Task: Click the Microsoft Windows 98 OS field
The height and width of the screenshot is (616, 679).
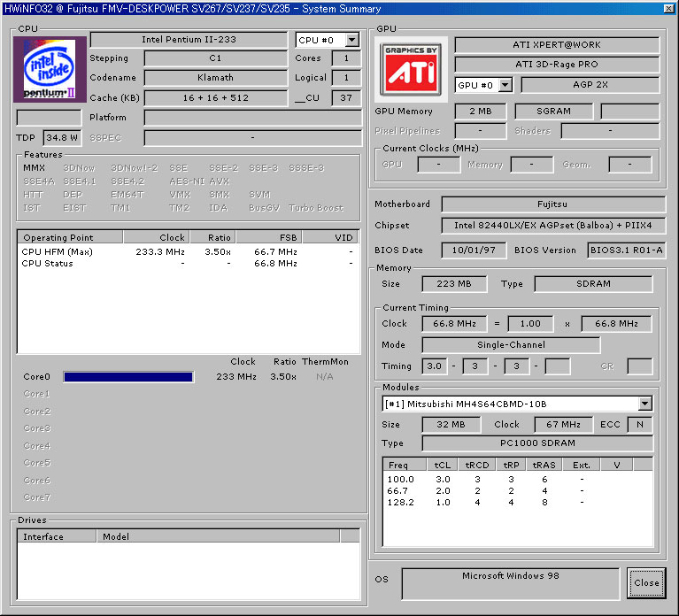Action: click(x=511, y=584)
